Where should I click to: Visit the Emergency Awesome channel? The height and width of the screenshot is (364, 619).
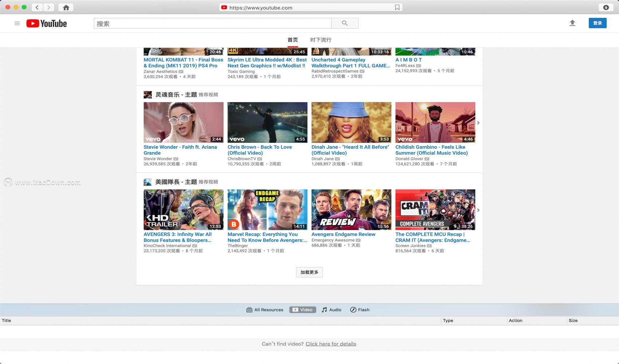tap(333, 240)
